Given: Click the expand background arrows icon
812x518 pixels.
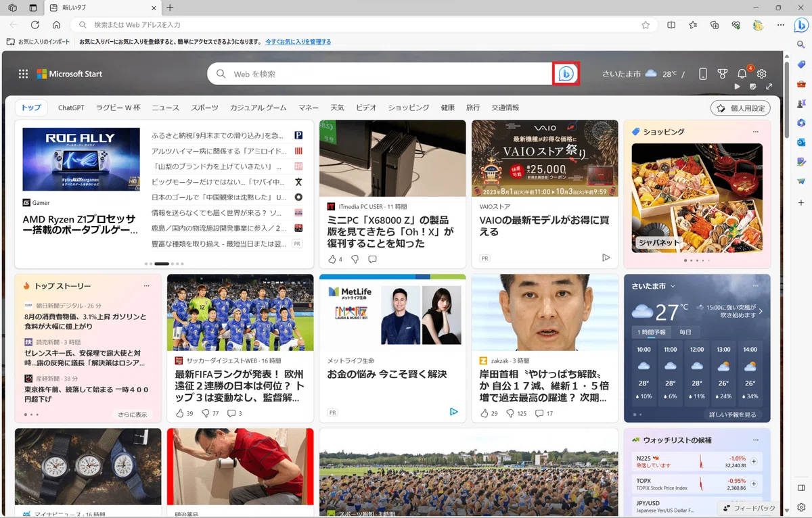Looking at the screenshot, I should click(x=769, y=87).
